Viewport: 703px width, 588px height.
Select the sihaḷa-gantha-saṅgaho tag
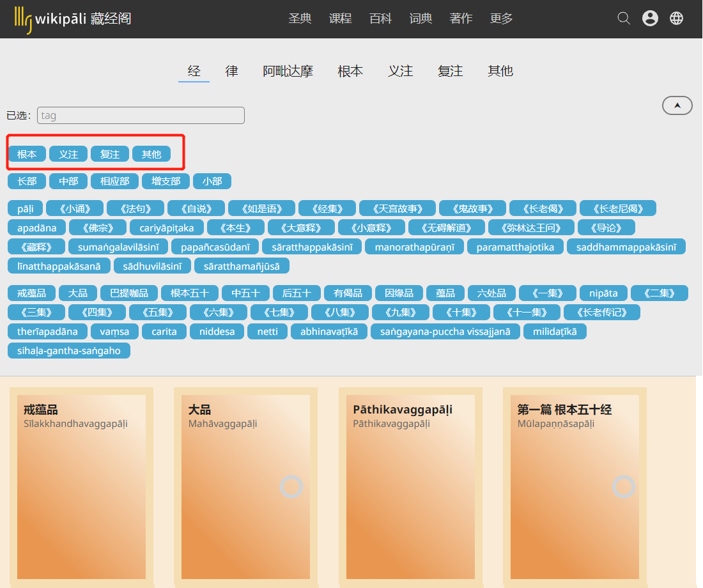pyautogui.click(x=69, y=351)
